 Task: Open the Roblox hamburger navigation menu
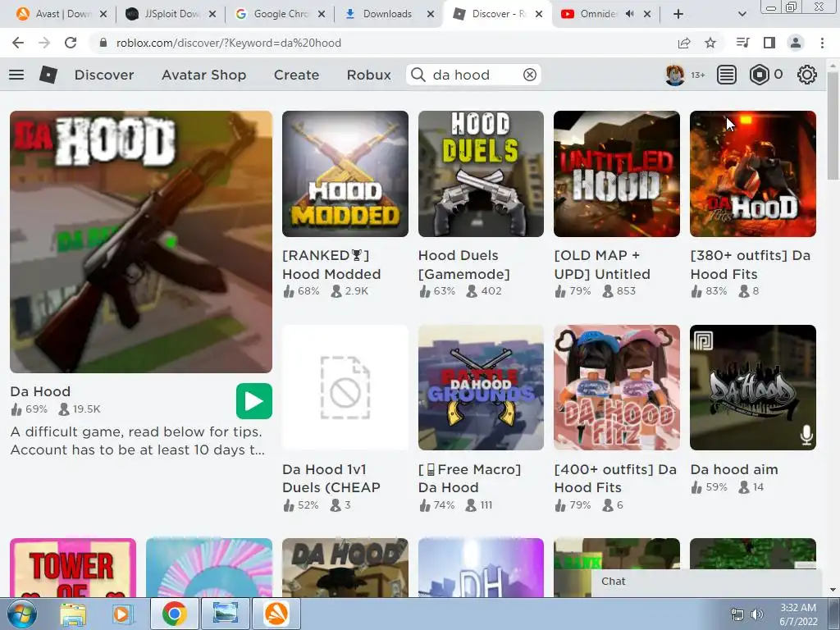[x=16, y=75]
